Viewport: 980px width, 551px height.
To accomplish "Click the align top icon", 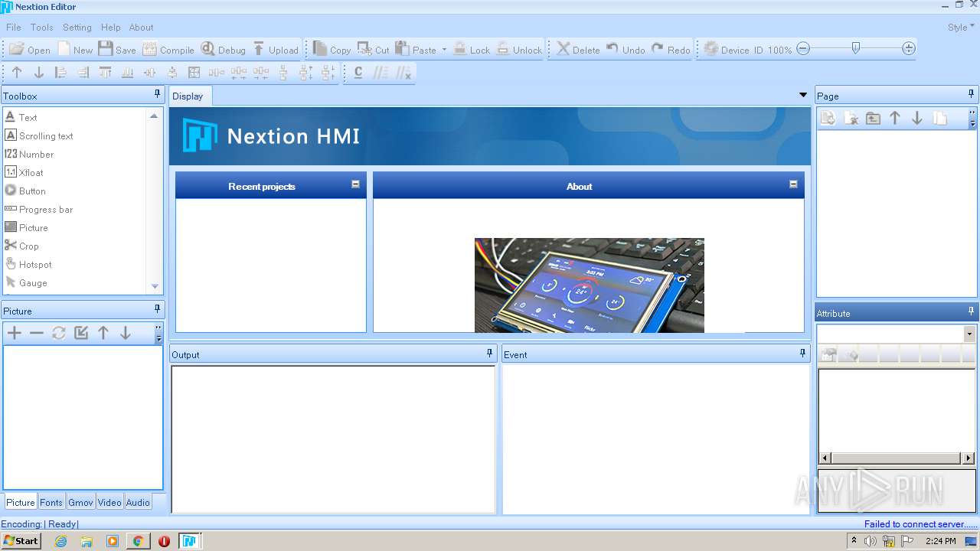I will [x=106, y=73].
